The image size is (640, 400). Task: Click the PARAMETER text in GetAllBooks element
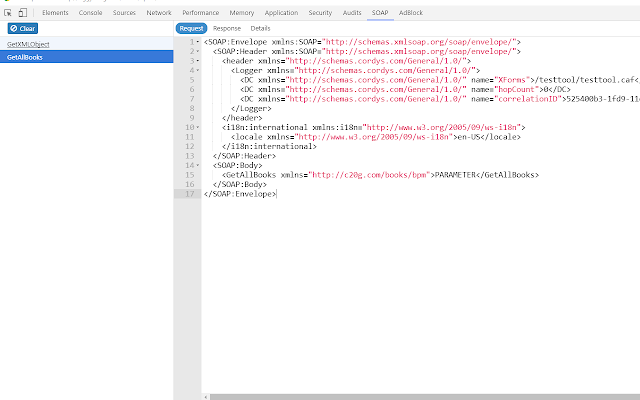click(x=455, y=175)
